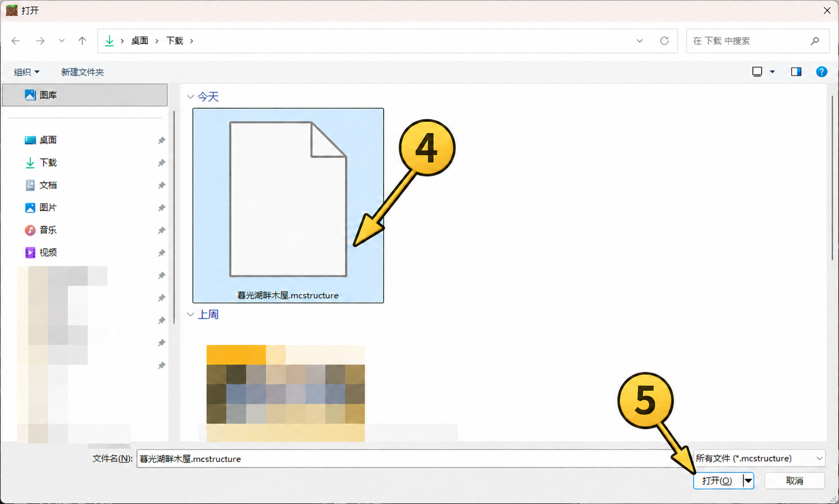Image resolution: width=839 pixels, height=504 pixels.
Task: Open the 组织 menu
Action: [x=26, y=72]
